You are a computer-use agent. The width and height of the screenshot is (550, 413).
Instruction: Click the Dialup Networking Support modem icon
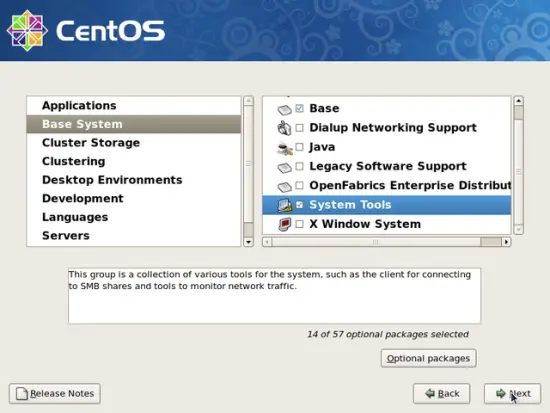[x=284, y=128]
